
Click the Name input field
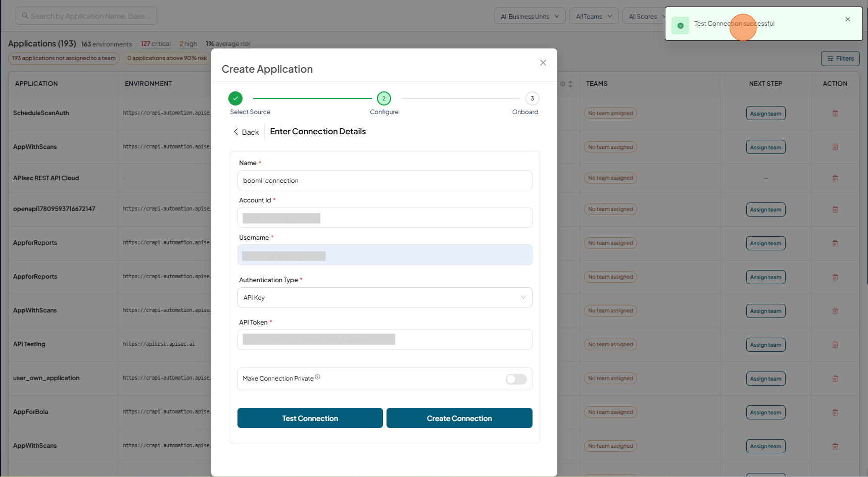[x=385, y=180]
